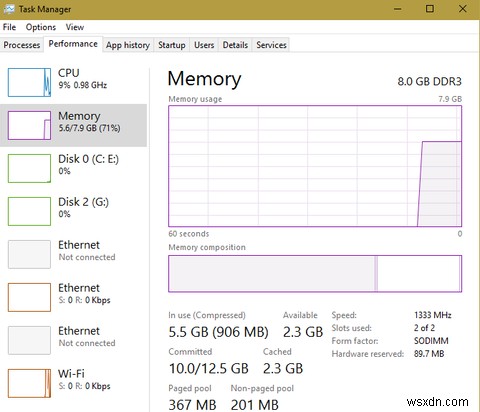Image resolution: width=480 pixels, height=412 pixels.
Task: Click the 8.0 GB DDR3 label
Action: 429,81
